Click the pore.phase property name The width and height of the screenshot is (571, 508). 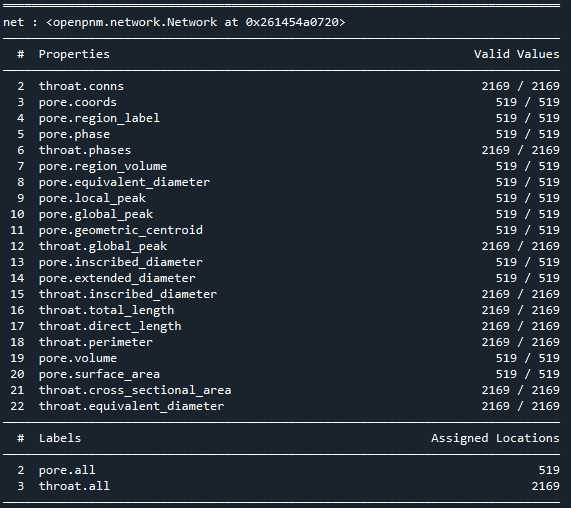click(74, 134)
